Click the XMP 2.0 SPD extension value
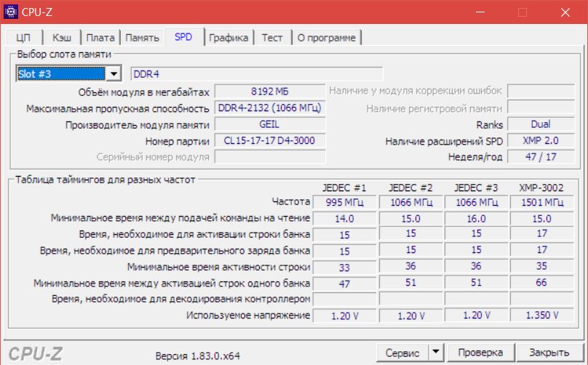Image resolution: width=588 pixels, height=365 pixels. [541, 140]
